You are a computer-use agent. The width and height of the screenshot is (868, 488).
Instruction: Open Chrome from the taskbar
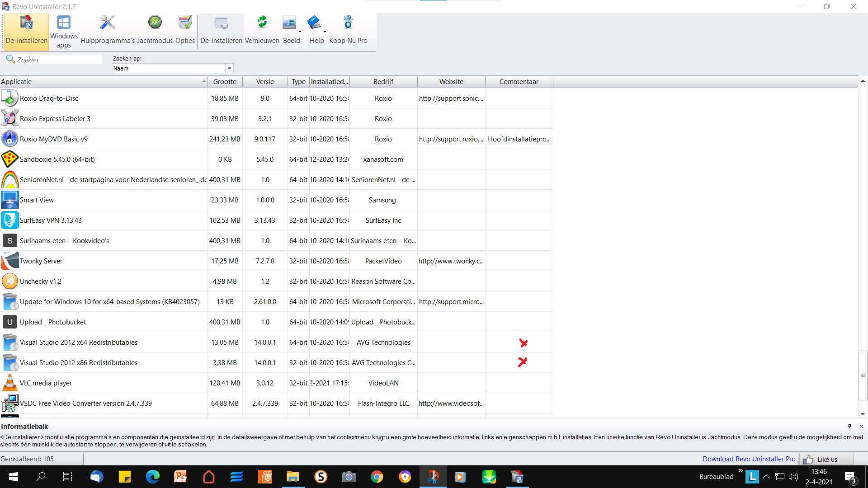tap(377, 477)
